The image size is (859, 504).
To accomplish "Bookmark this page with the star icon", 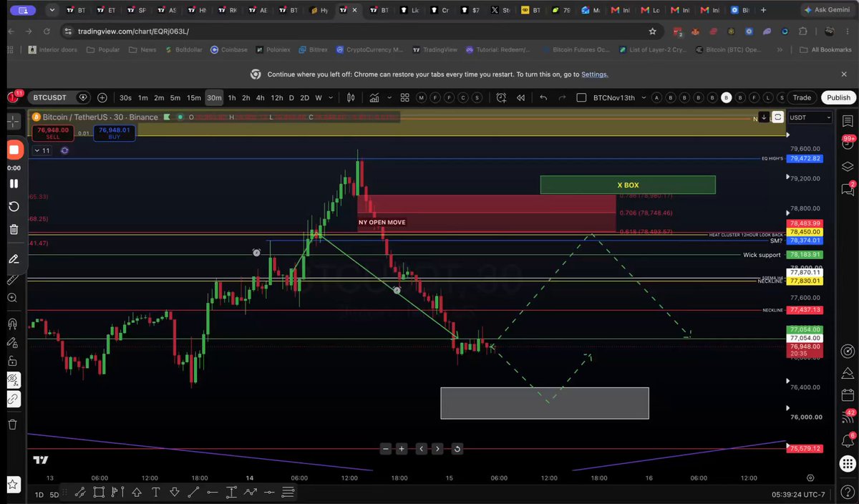I will tap(652, 31).
